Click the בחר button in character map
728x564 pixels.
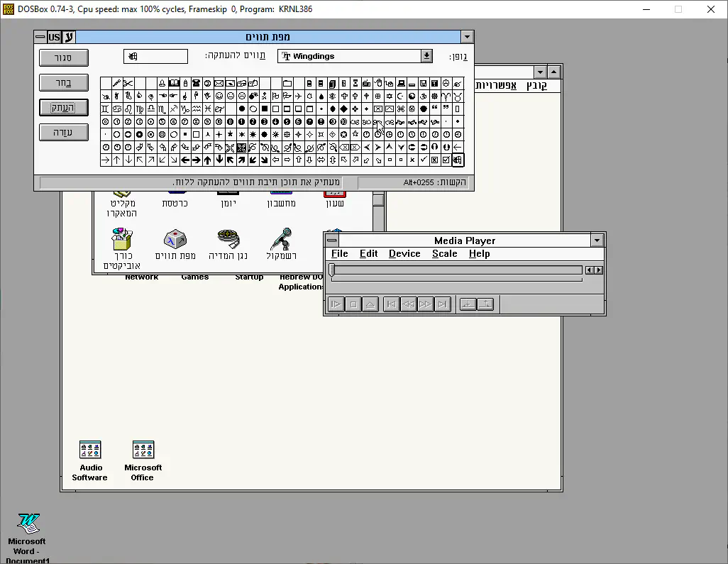64,82
